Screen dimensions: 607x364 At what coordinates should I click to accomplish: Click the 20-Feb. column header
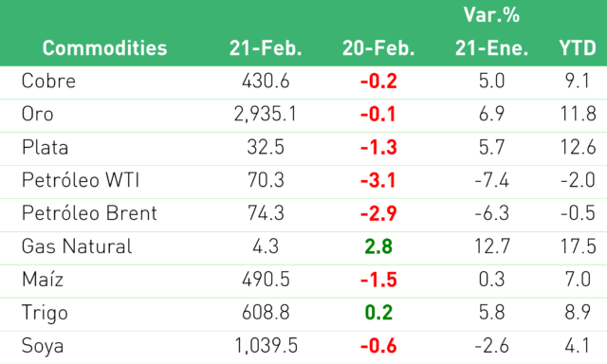click(378, 48)
